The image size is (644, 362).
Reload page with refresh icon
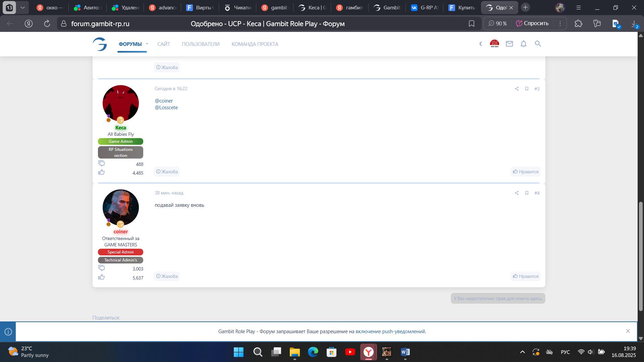point(47,23)
